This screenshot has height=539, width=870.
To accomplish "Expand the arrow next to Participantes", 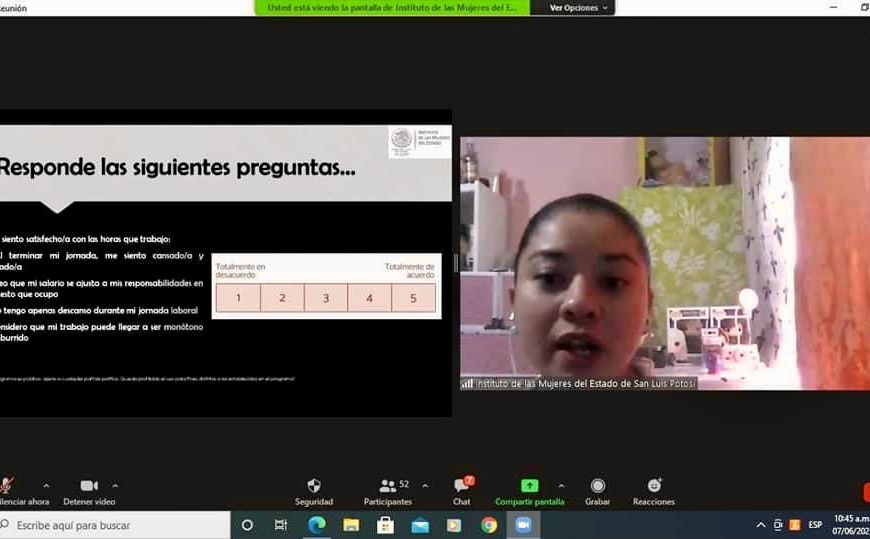I will click(x=426, y=486).
